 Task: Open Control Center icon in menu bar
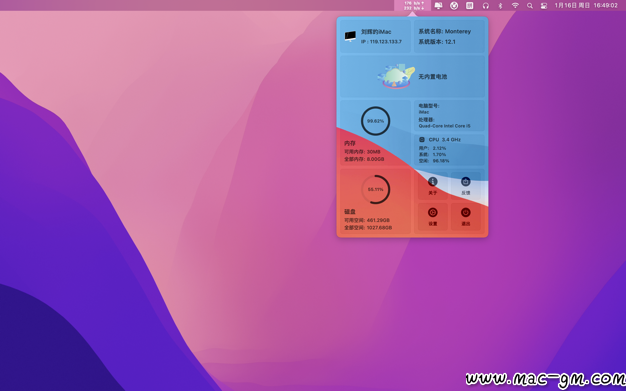(544, 6)
